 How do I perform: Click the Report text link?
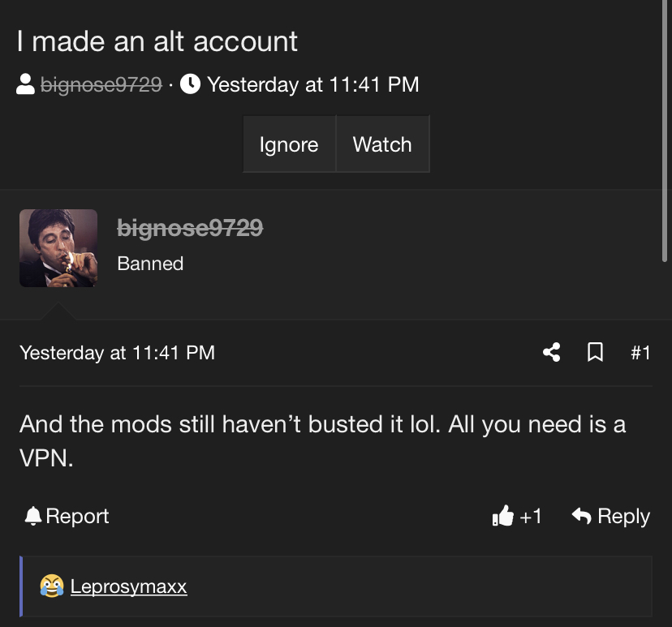click(x=77, y=516)
